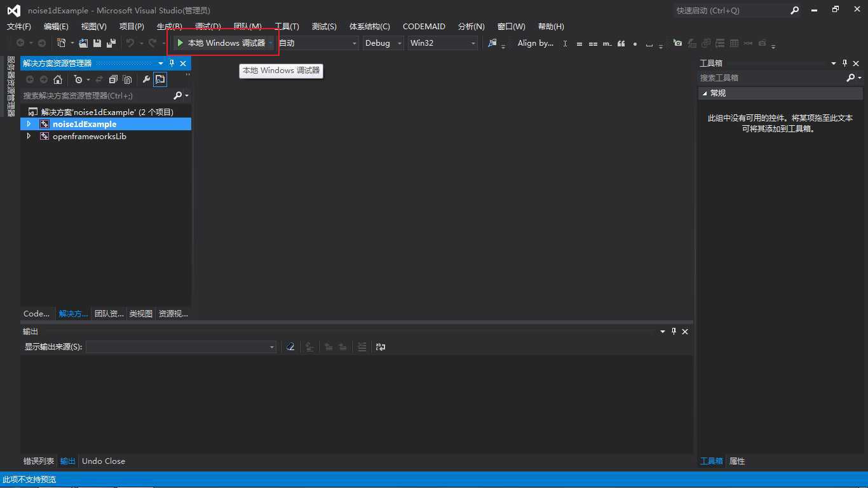Viewport: 868px width, 488px height.
Task: Select the openframeworksLib project item
Action: point(90,136)
